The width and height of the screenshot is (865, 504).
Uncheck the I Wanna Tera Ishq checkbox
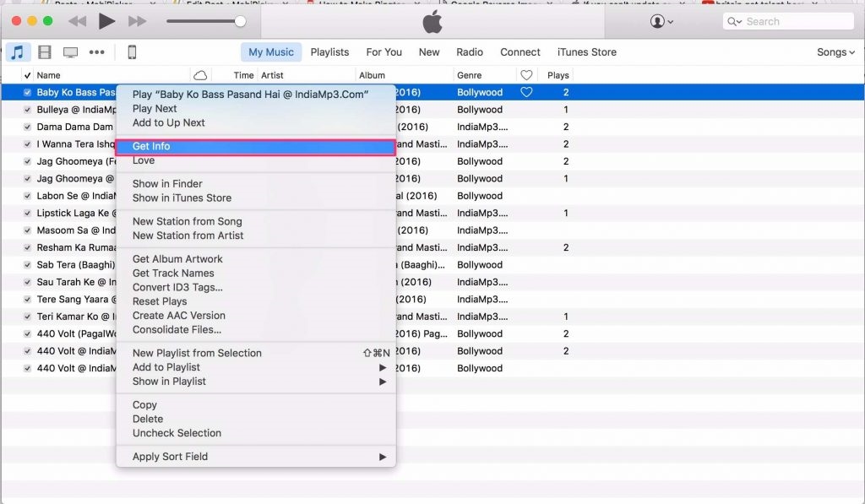point(27,144)
